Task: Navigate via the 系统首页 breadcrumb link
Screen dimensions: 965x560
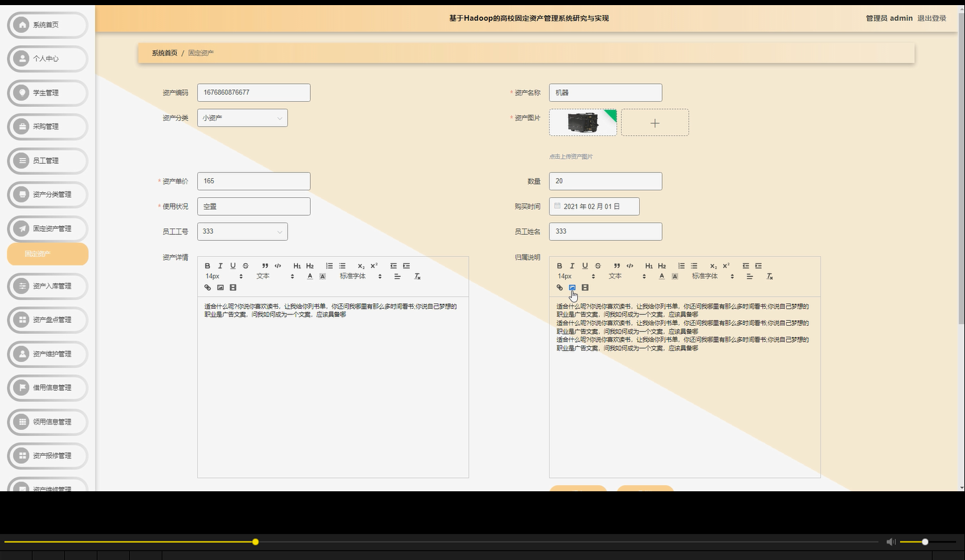Action: click(x=164, y=53)
